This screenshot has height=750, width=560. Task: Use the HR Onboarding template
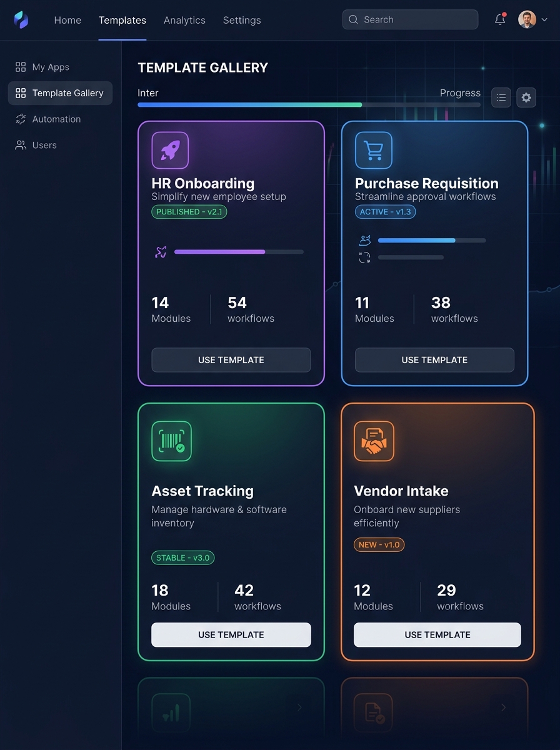tap(231, 360)
